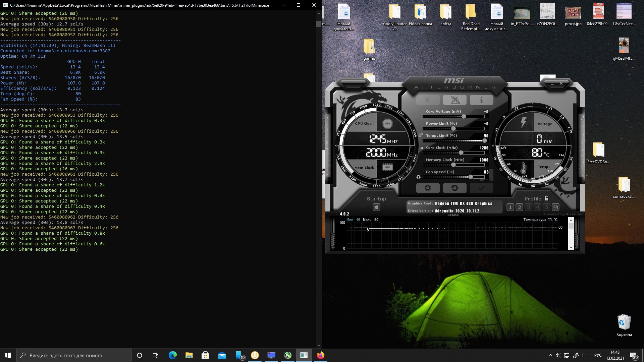The image size is (644, 362).
Task: Toggle Auto fan speed mode
Action: click(x=487, y=180)
